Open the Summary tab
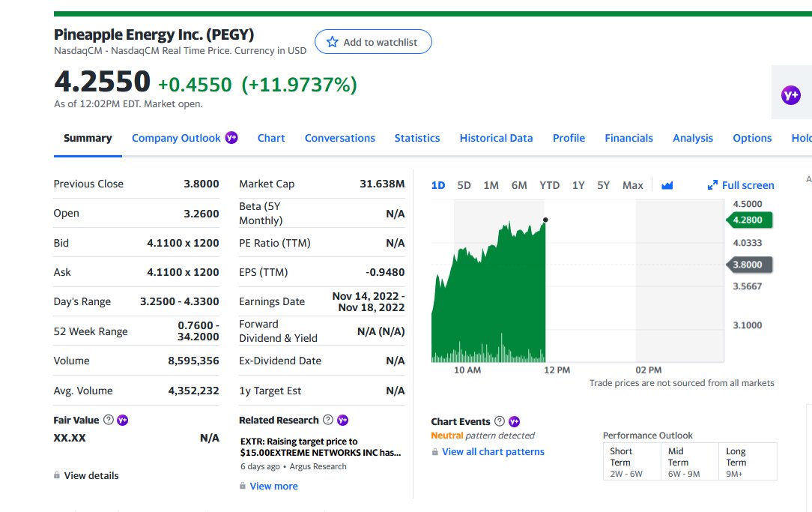Screen dimensions: 812x512 click(88, 139)
